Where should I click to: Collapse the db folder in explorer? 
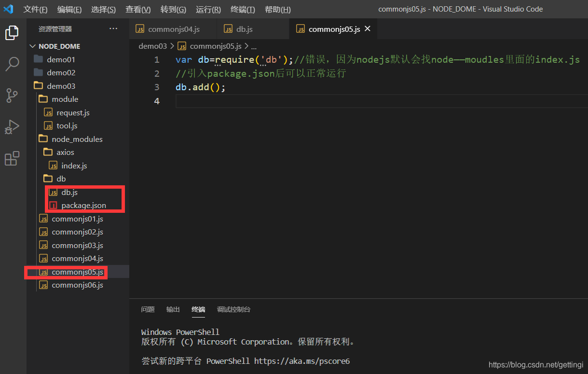(x=78, y=179)
